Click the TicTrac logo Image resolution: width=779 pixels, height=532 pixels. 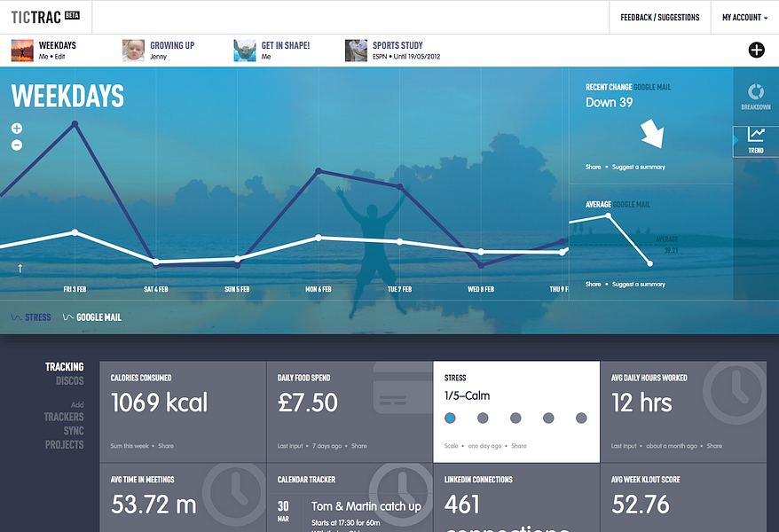click(x=45, y=18)
